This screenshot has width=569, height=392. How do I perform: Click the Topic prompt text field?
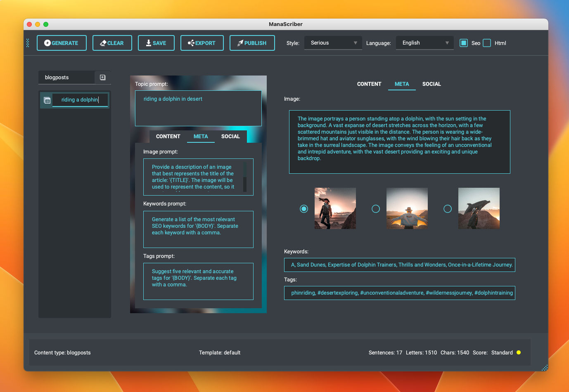click(x=198, y=108)
